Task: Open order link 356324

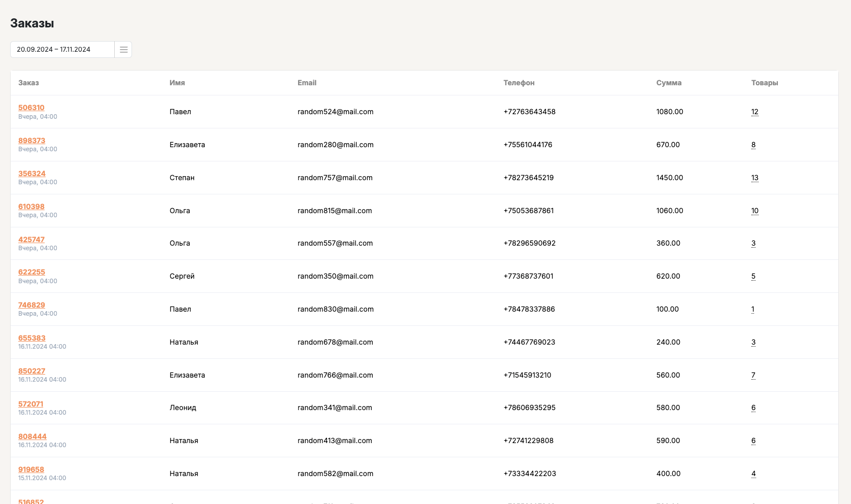Action: [x=32, y=174]
